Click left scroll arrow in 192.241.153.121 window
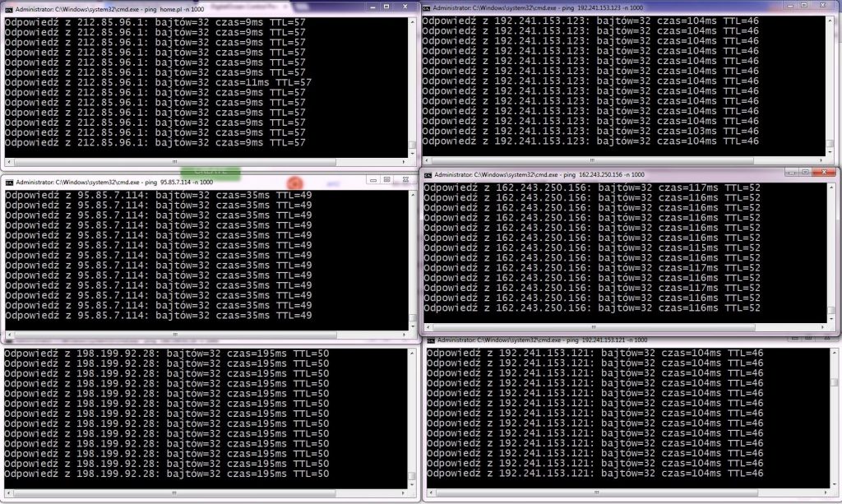Screen dimensions: 842x504 [x=431, y=492]
